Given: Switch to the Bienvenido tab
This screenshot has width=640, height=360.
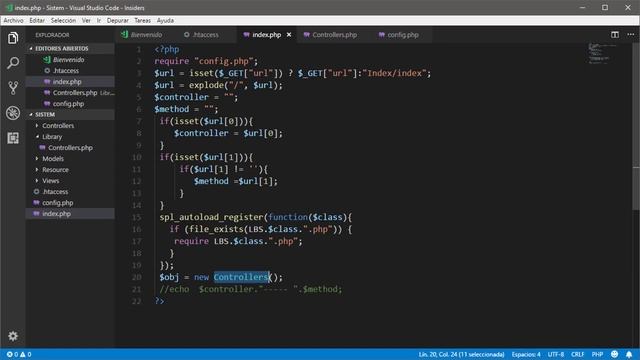Looking at the screenshot, I should 142,35.
